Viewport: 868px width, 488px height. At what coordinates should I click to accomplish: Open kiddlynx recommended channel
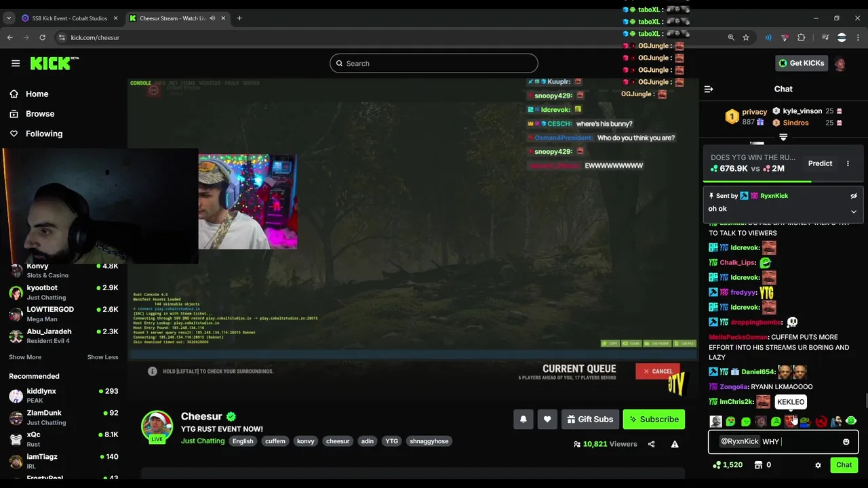[64, 395]
